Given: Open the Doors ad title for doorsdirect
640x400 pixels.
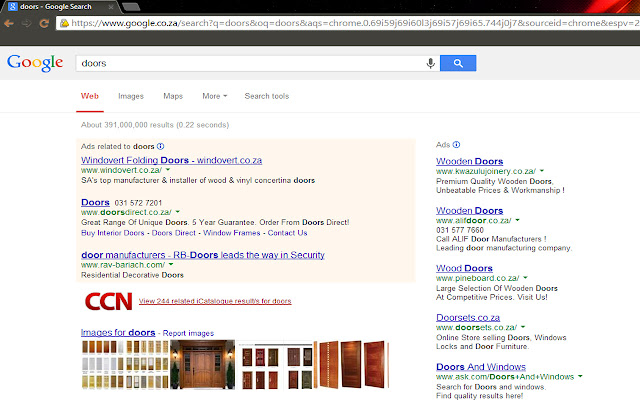Looking at the screenshot, I should (x=96, y=202).
